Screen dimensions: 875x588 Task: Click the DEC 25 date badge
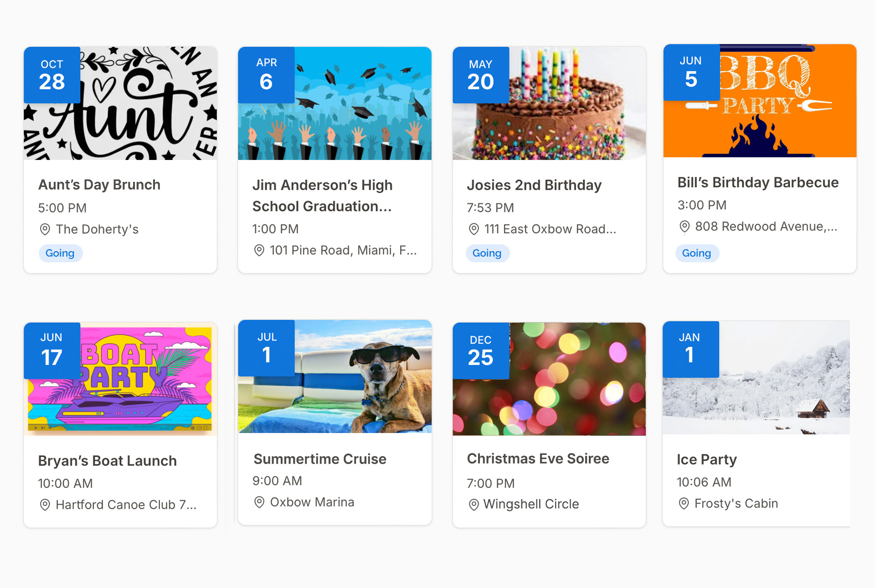481,351
